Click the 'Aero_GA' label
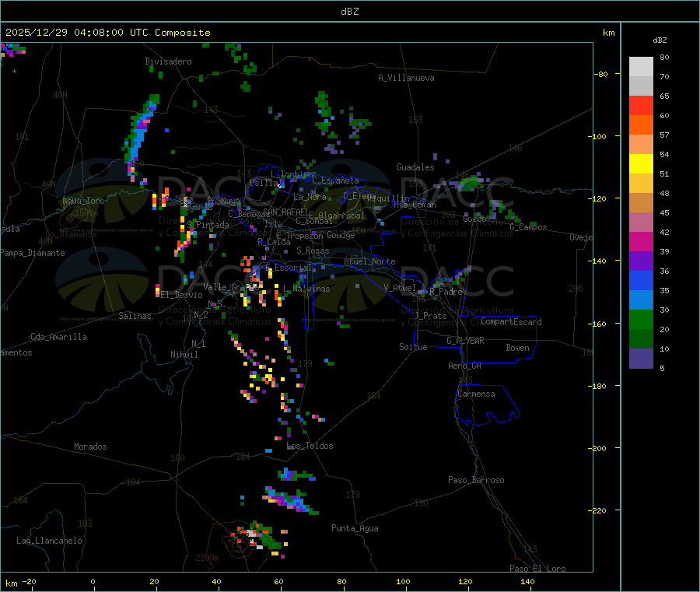The height and width of the screenshot is (592, 700). click(464, 366)
